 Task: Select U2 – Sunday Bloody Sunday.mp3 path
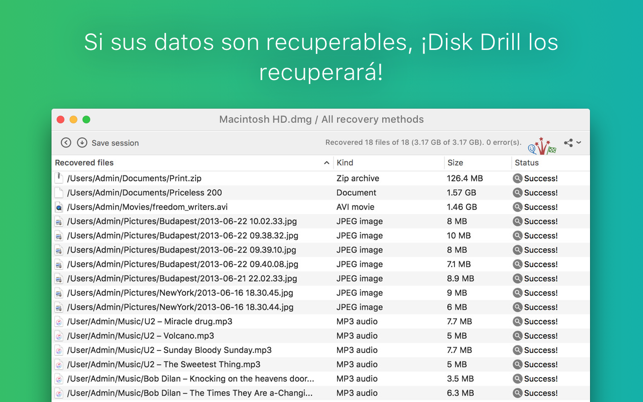[169, 350]
